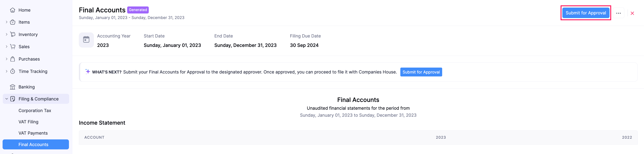The width and height of the screenshot is (644, 154).
Task: Click Submit for Approval in the What's Next banner
Action: click(x=421, y=72)
